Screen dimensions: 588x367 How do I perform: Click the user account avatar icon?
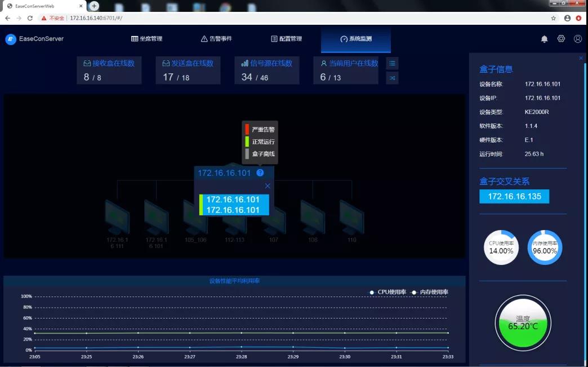[x=578, y=39]
